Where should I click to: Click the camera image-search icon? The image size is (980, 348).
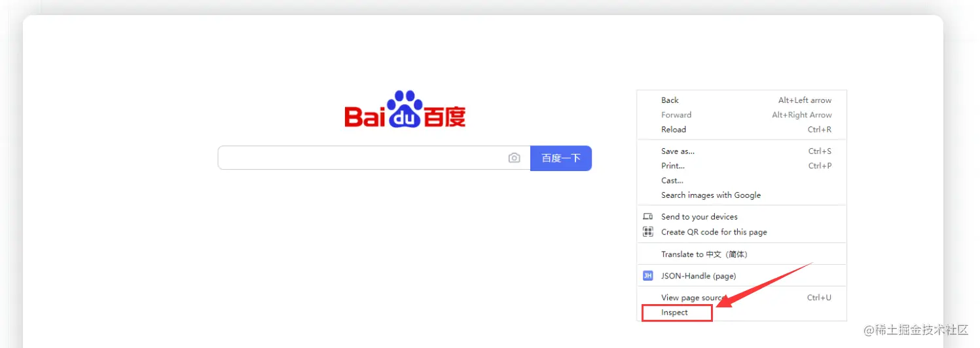pyautogui.click(x=514, y=158)
